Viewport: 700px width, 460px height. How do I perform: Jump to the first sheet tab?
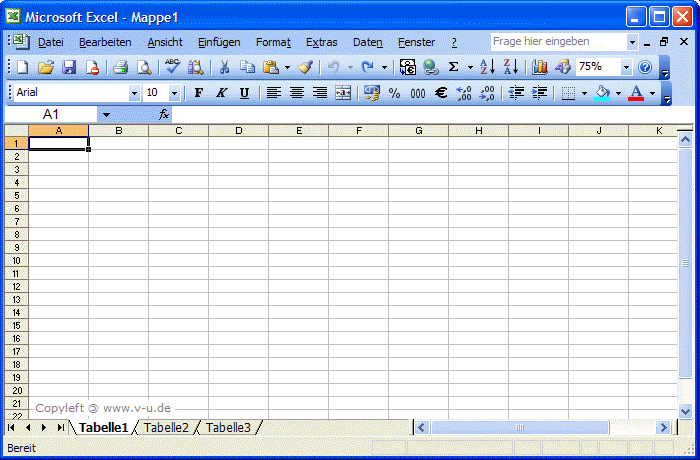(x=11, y=428)
